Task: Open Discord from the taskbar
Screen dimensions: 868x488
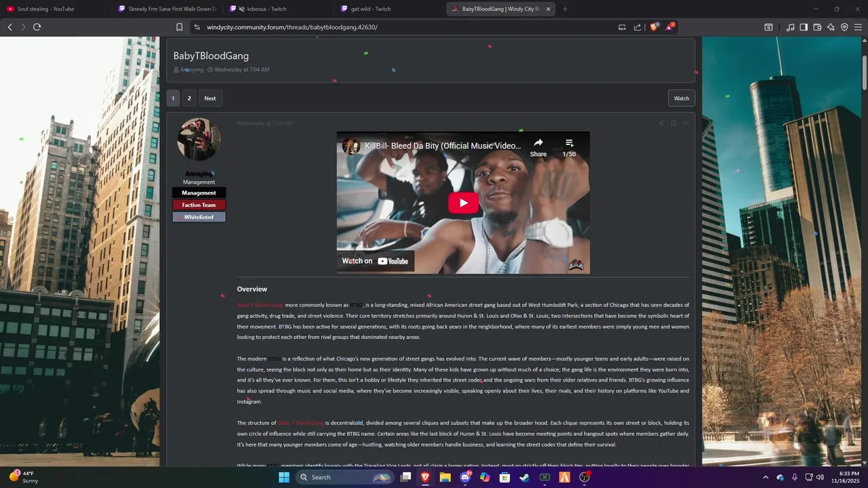Action: [465, 477]
